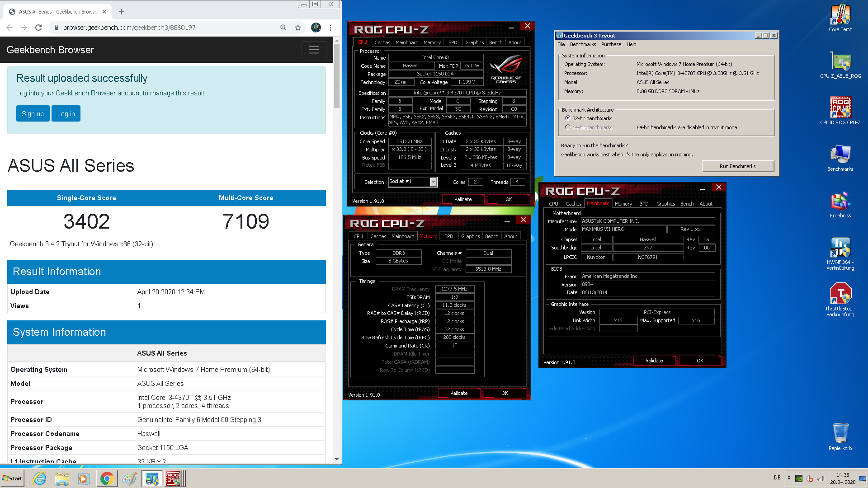Screen dimensions: 868x488
Task: Switch to Bench tab in Mainboard window
Action: [687, 204]
